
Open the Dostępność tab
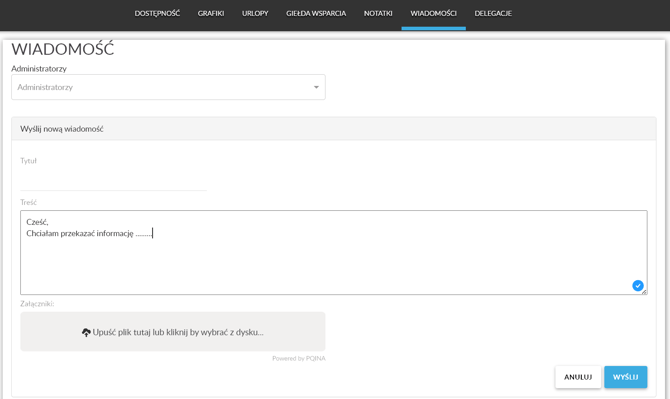click(x=157, y=13)
